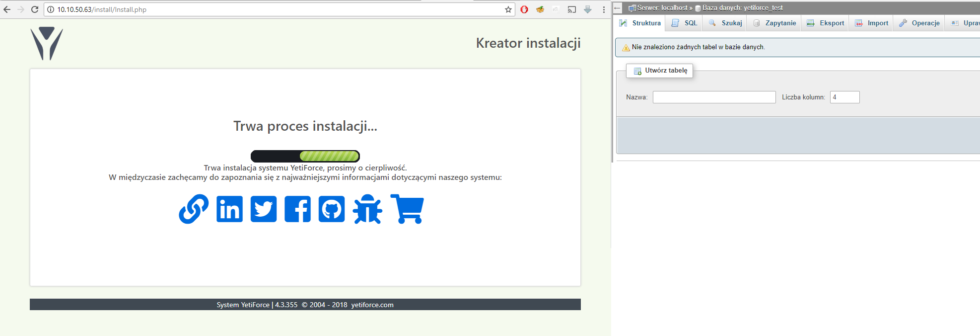980x336 pixels.
Task: Click the 'Kreator instalacji' title text
Action: [x=528, y=43]
